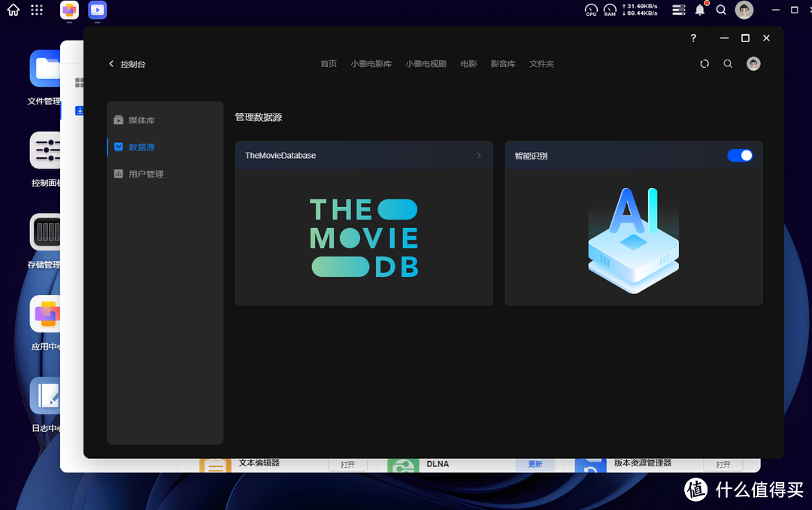Switch to the 首页 tab
Viewport: 812px width, 510px height.
[329, 64]
